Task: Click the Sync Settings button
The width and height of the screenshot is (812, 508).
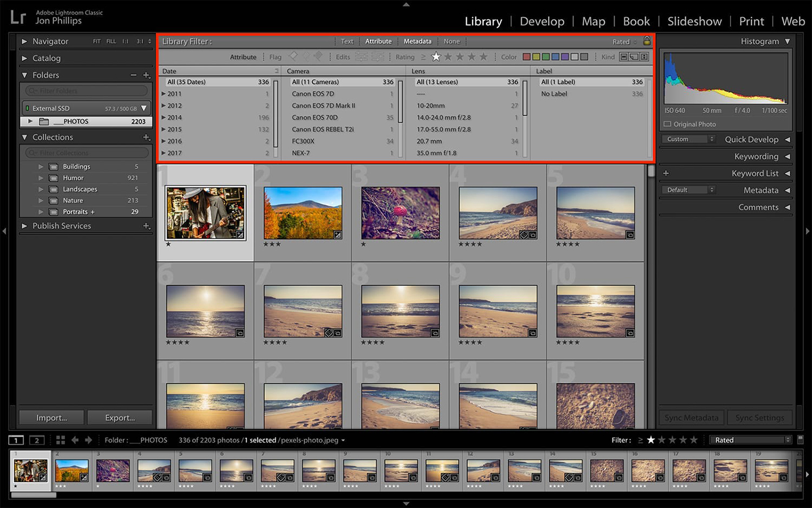Action: pos(759,417)
